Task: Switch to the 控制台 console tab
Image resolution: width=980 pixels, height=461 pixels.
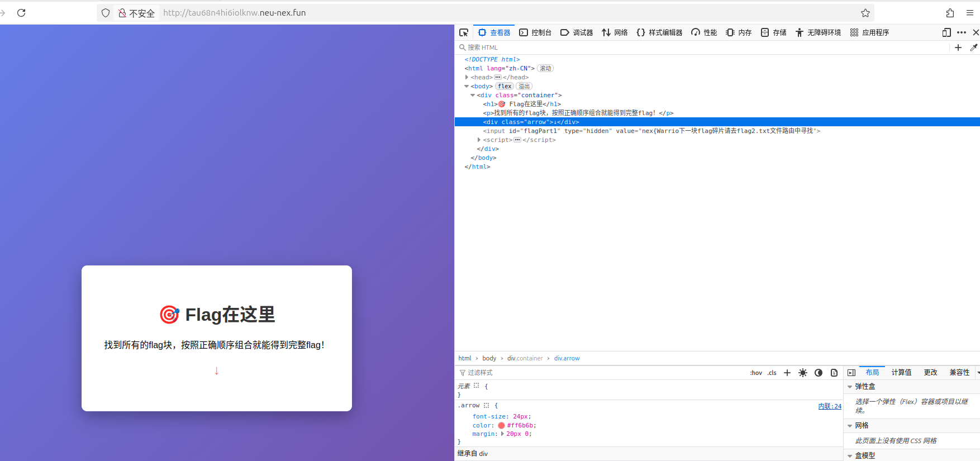Action: 535,32
